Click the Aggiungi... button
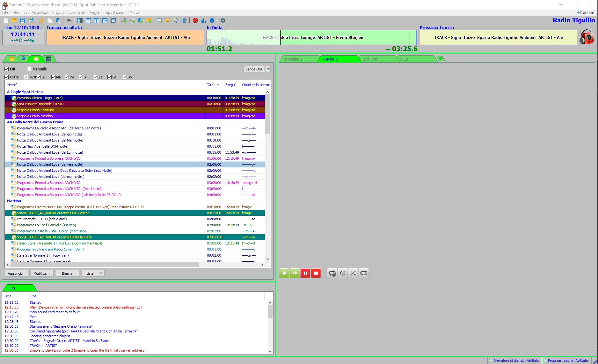This screenshot has height=364, width=598. click(16, 273)
